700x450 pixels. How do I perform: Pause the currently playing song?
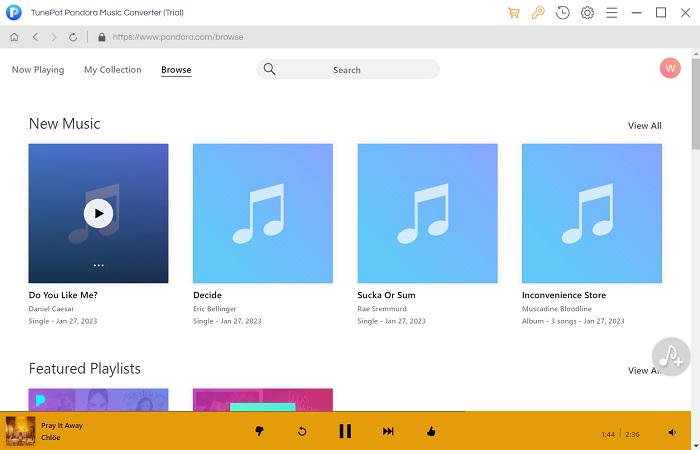pyautogui.click(x=345, y=431)
